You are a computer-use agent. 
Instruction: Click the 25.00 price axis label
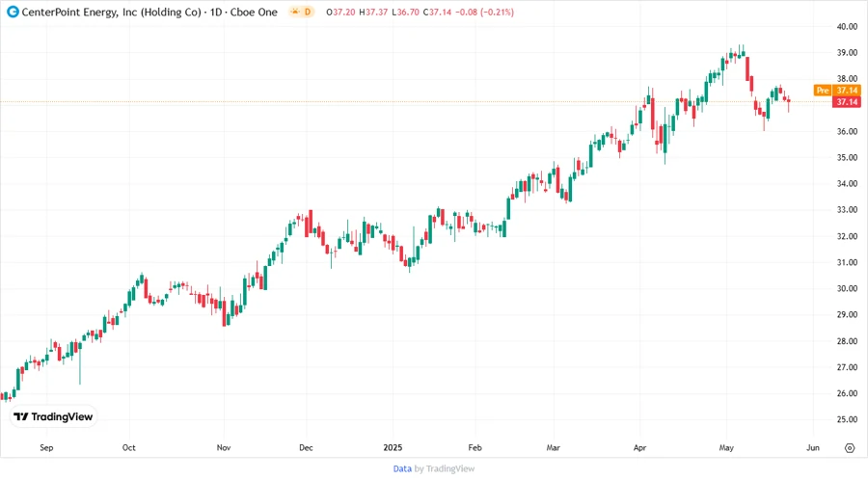point(847,419)
